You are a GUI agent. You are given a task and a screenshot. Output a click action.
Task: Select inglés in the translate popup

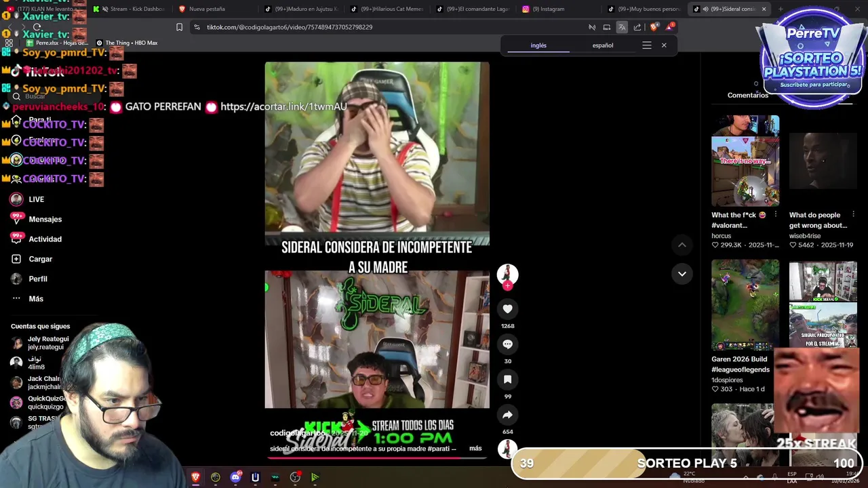pyautogui.click(x=538, y=45)
